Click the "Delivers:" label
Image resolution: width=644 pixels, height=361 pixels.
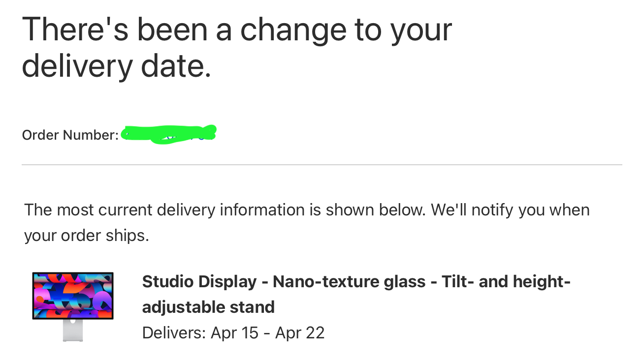[x=174, y=333]
